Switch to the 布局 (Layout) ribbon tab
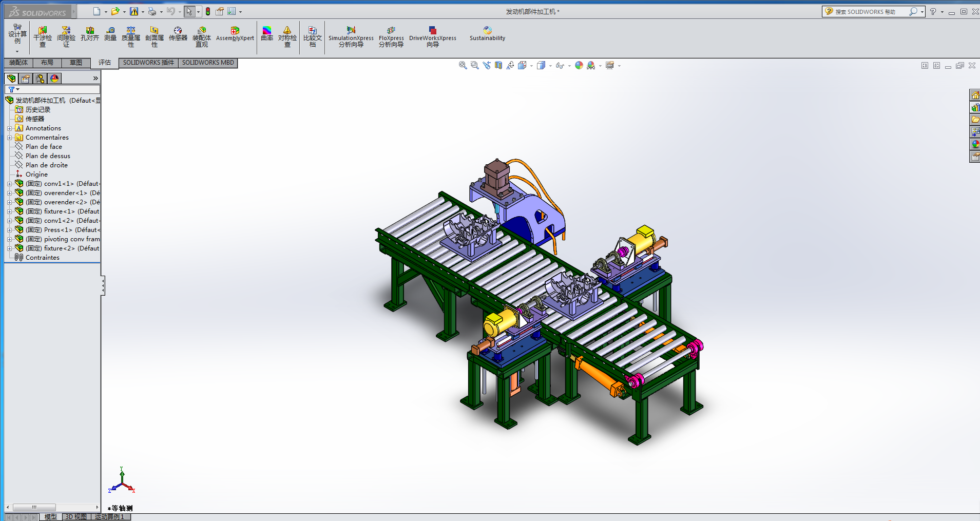Screen dimensions: 980x521 47,63
